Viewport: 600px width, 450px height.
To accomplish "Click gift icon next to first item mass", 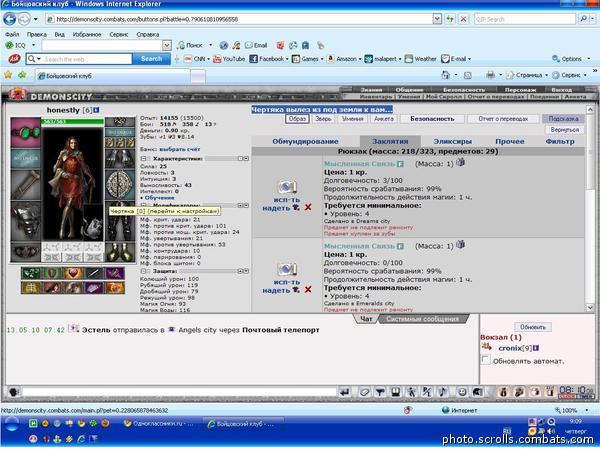I will pyautogui.click(x=460, y=162).
